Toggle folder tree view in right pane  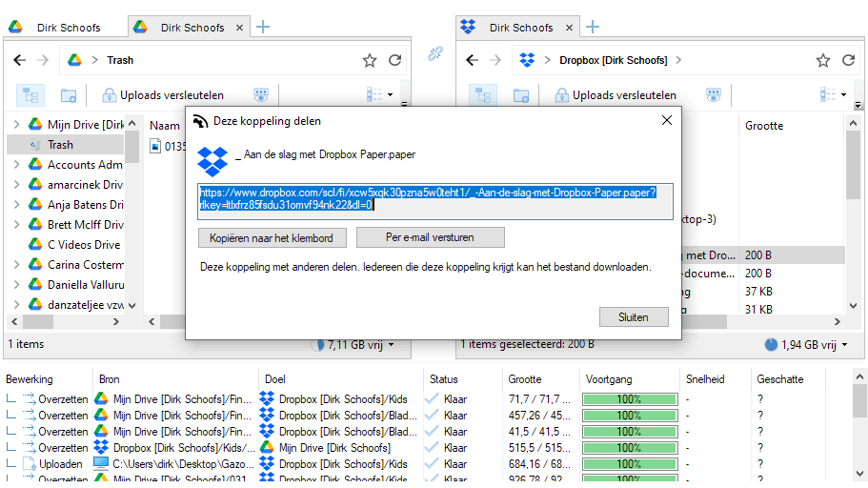pyautogui.click(x=483, y=95)
